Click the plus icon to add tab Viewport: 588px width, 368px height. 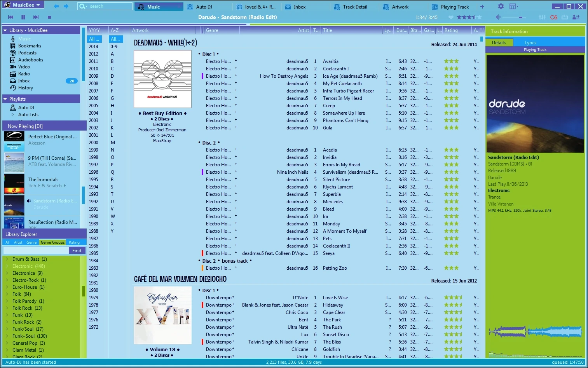[x=482, y=7]
